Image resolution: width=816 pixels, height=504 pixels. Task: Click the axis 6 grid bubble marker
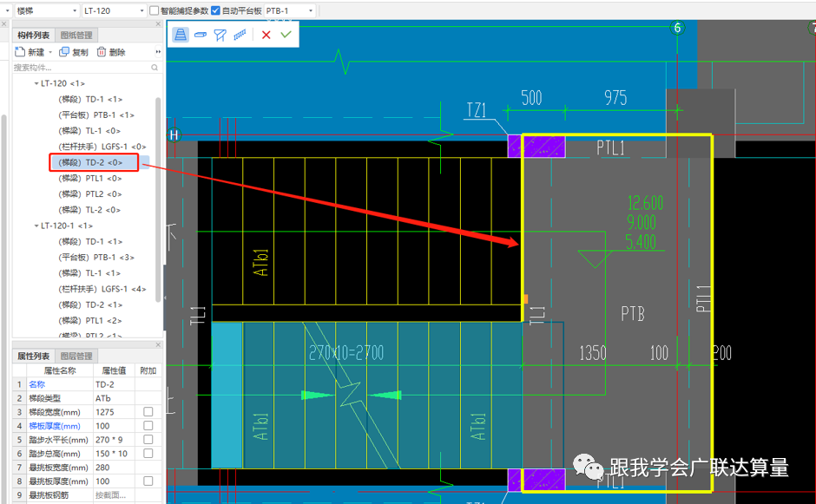(677, 28)
